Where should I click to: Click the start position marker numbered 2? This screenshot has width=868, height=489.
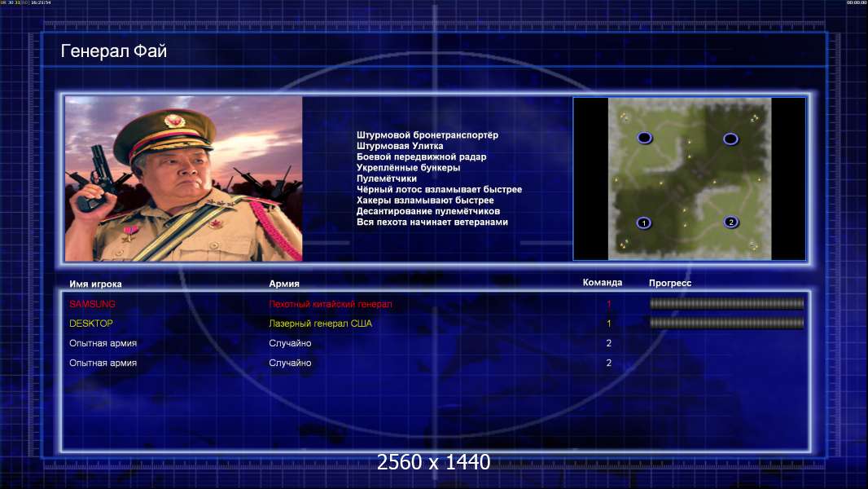pos(730,222)
